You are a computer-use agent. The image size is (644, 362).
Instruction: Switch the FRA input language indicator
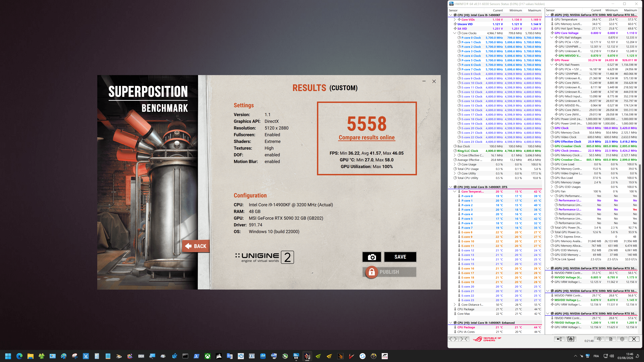[596, 356]
